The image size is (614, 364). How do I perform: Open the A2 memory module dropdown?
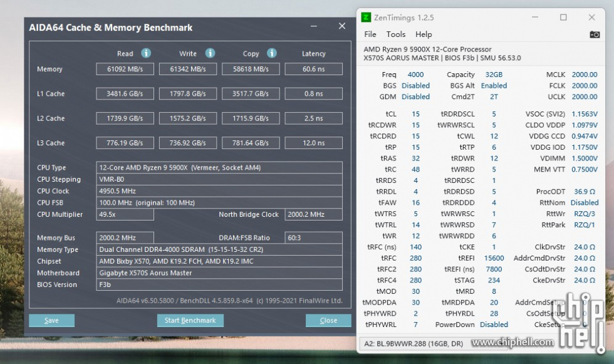(x=434, y=344)
